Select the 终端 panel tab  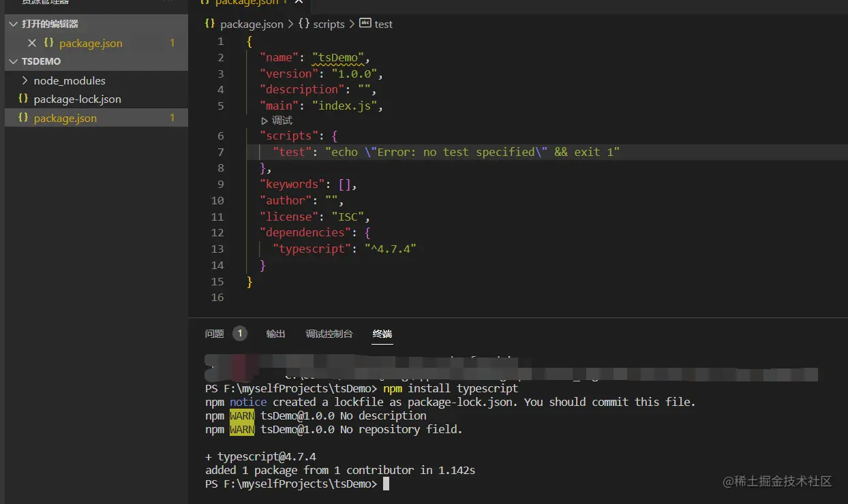coord(382,334)
